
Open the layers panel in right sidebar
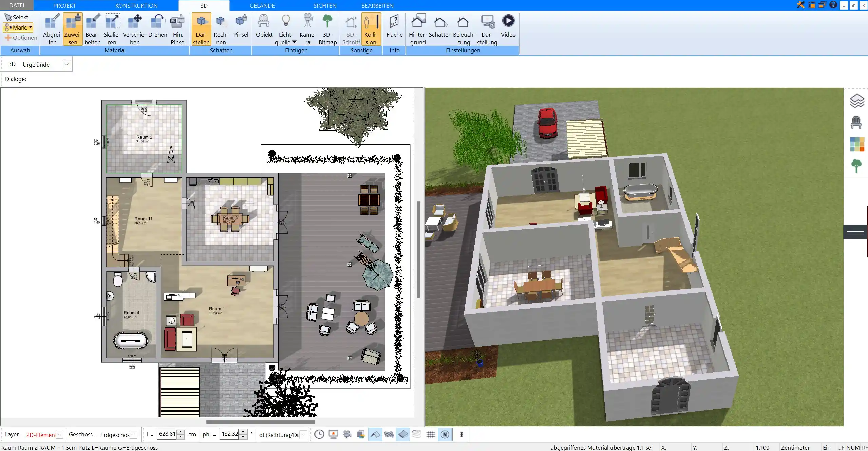click(857, 101)
